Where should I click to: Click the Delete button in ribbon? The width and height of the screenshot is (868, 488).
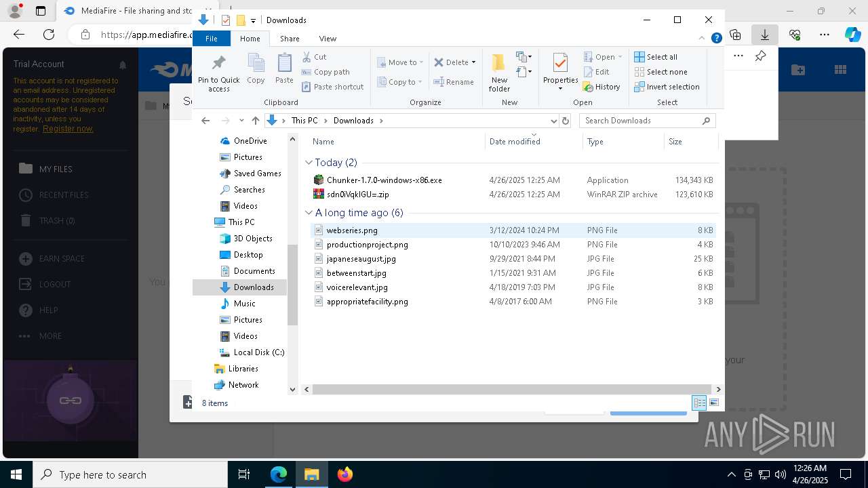451,62
